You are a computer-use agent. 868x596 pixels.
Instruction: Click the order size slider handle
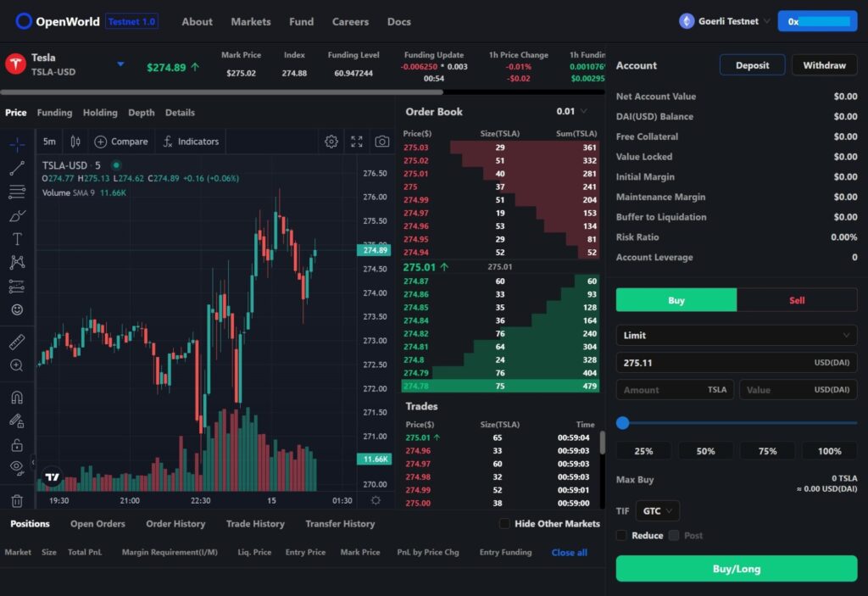click(623, 423)
